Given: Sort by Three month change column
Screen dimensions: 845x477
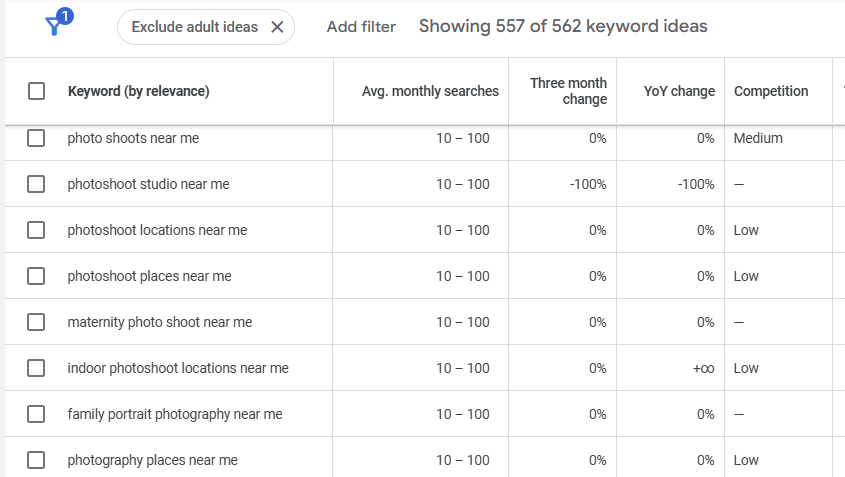Looking at the screenshot, I should (x=568, y=91).
